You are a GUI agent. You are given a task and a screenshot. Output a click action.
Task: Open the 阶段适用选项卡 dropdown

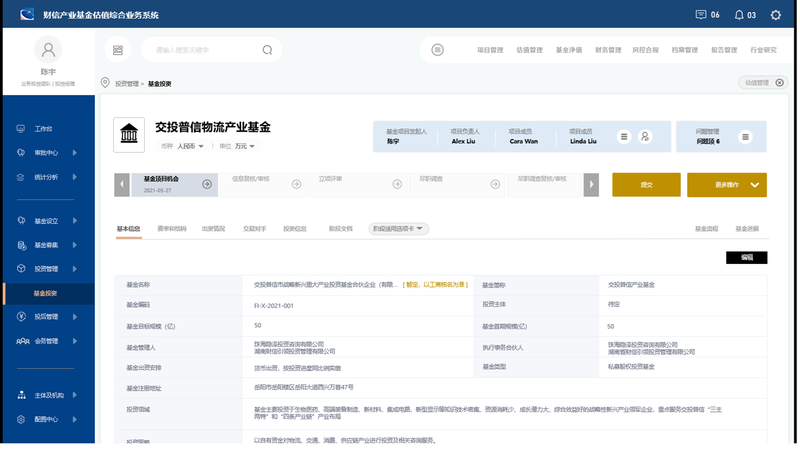pyautogui.click(x=398, y=229)
